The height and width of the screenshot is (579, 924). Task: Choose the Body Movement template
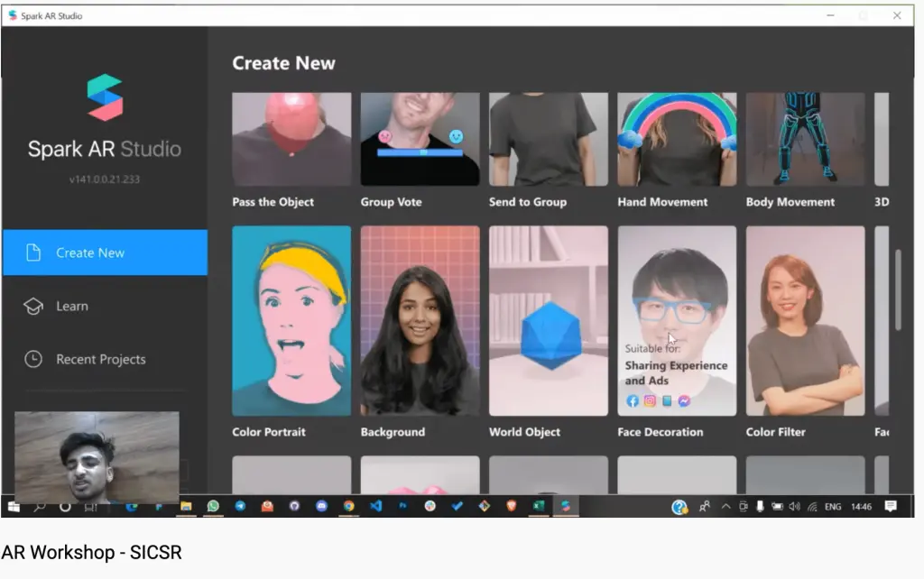[806, 139]
